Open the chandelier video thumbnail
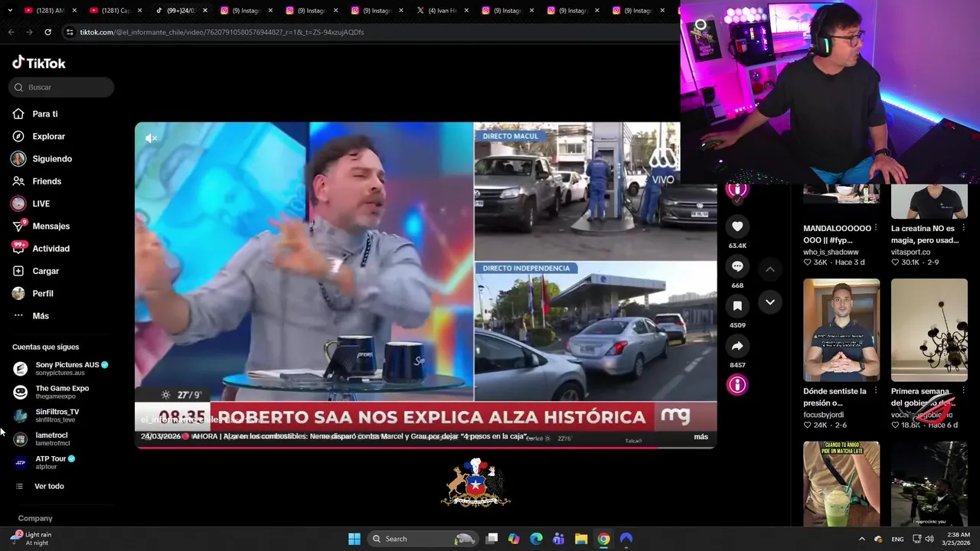 (929, 330)
